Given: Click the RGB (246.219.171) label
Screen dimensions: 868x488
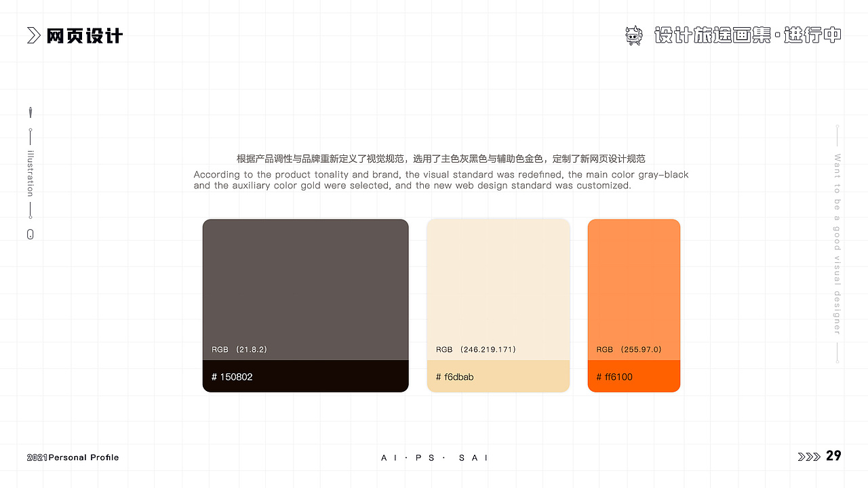Looking at the screenshot, I should [476, 350].
